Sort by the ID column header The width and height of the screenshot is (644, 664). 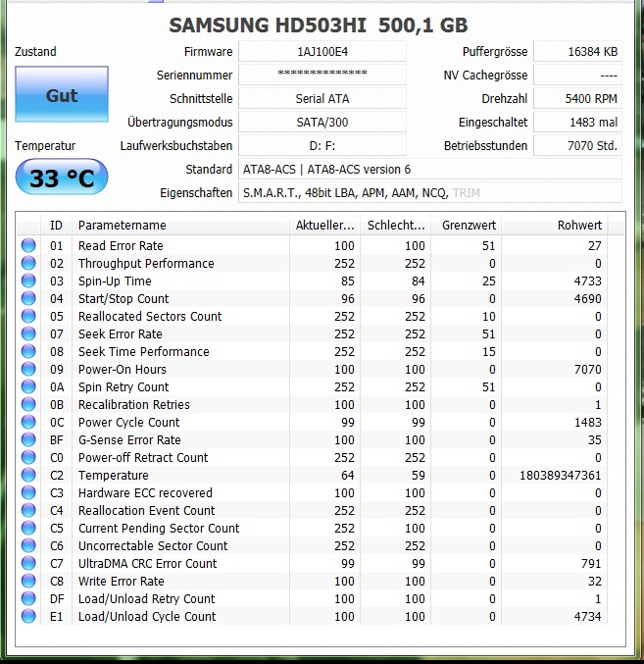[x=56, y=225]
